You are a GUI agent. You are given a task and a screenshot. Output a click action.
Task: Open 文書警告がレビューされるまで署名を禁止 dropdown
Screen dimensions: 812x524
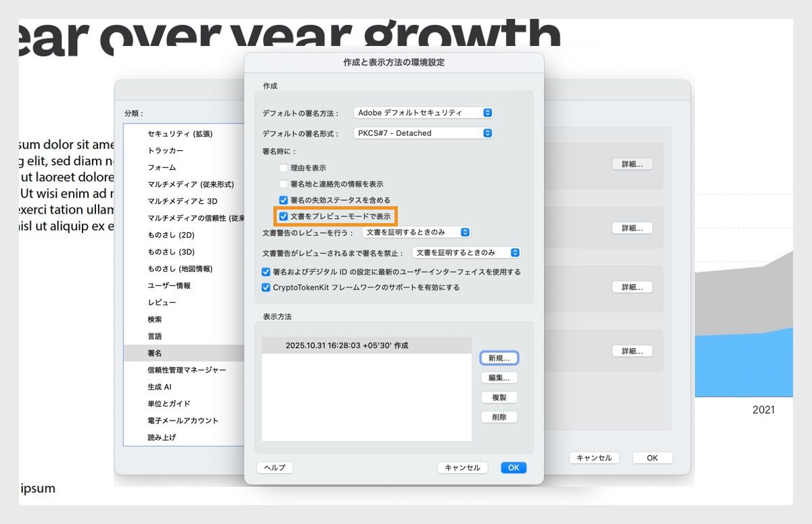(466, 252)
